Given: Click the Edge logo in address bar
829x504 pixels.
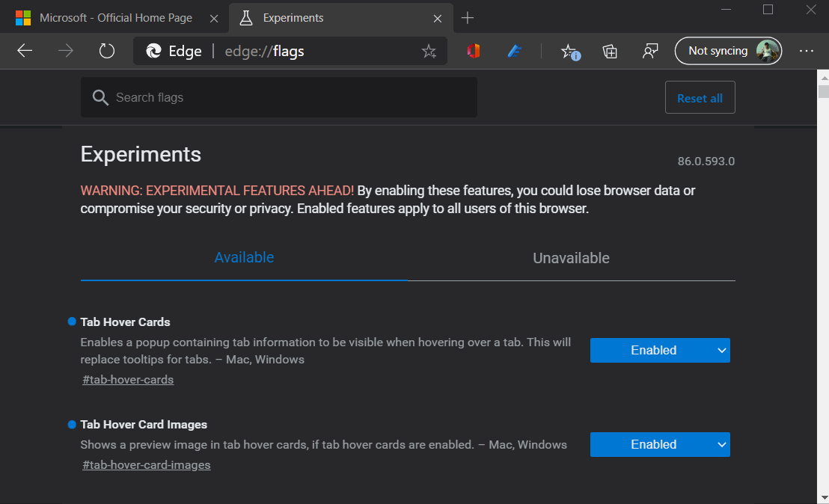Looking at the screenshot, I should [x=153, y=51].
